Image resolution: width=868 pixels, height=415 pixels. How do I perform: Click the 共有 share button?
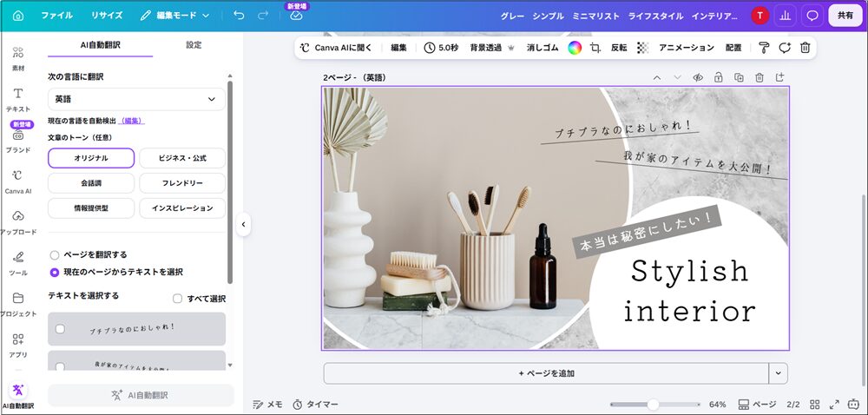[845, 16]
